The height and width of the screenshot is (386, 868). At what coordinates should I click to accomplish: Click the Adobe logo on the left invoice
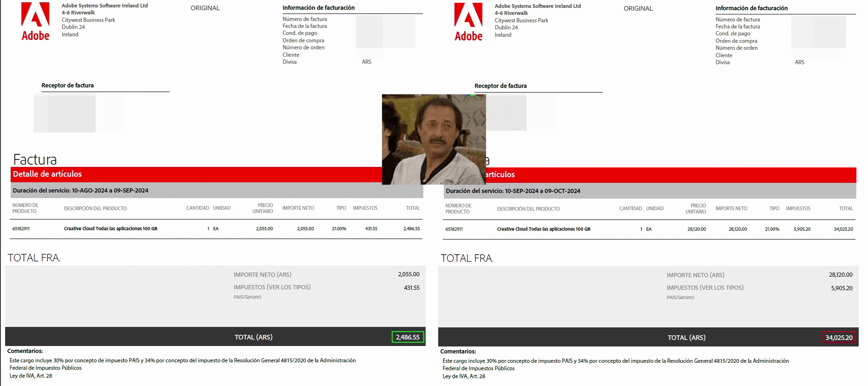click(x=35, y=22)
